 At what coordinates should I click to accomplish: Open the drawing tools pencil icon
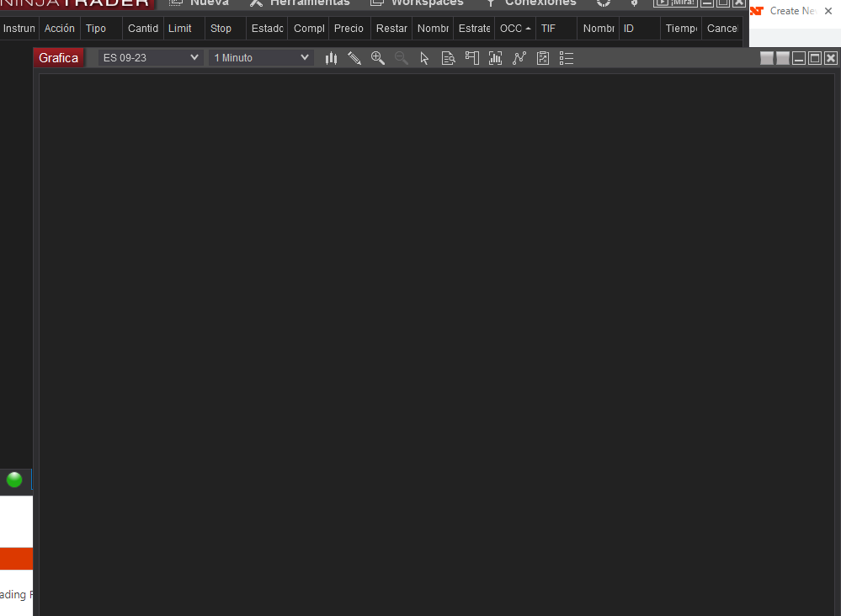[x=354, y=58]
